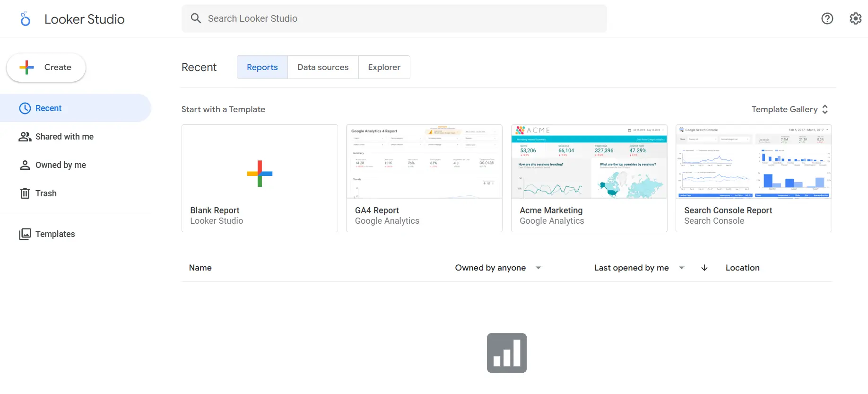Open Templates in sidebar

pyautogui.click(x=76, y=234)
